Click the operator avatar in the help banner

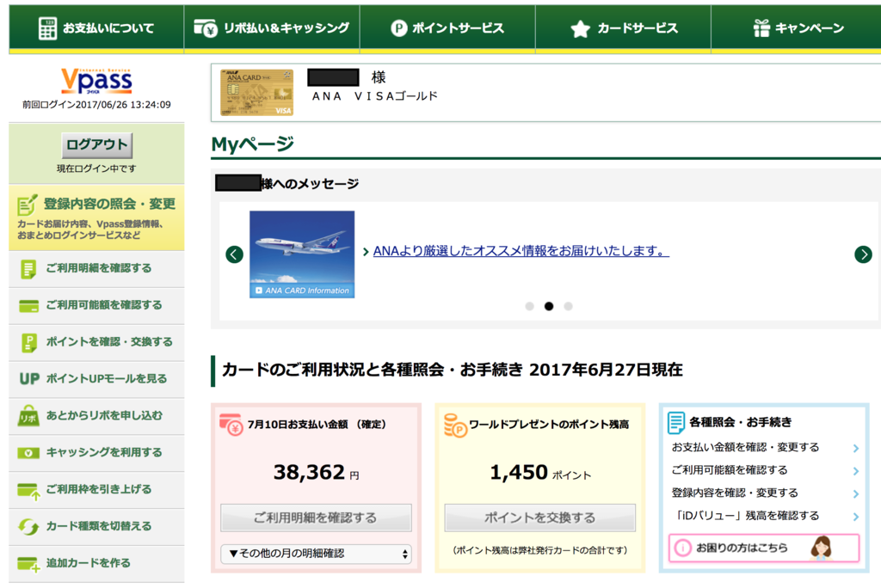tap(821, 548)
